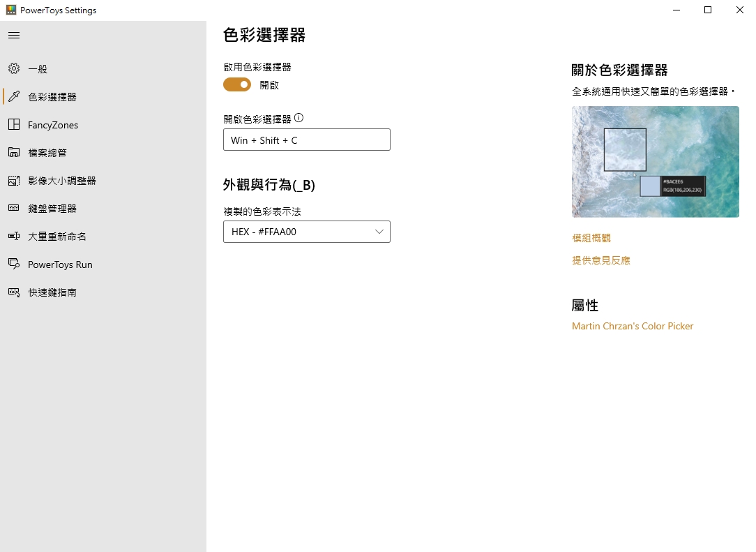This screenshot has width=756, height=552.
Task: Open the 模組概觀 link
Action: [x=591, y=238]
